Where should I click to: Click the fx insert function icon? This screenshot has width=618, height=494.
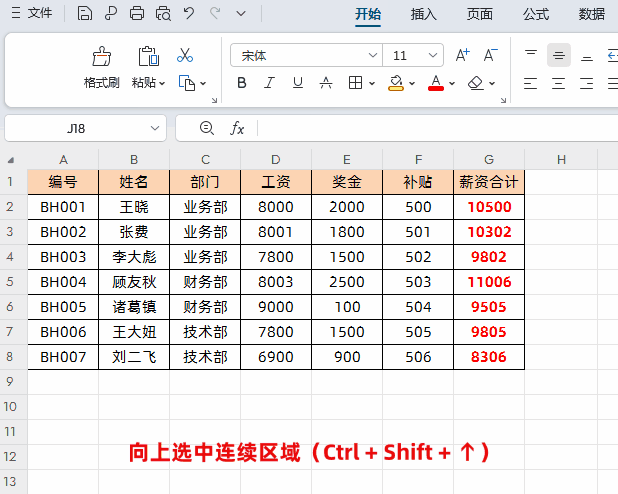[x=237, y=128]
